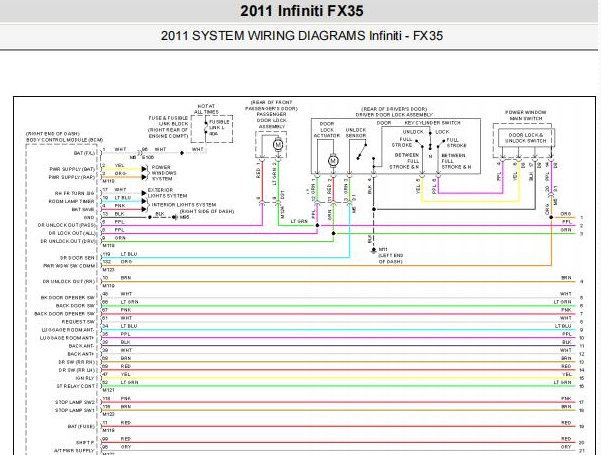The height and width of the screenshot is (455, 601).
Task: Select the "KEY CYLINDER SWITCH" label
Action: point(432,123)
